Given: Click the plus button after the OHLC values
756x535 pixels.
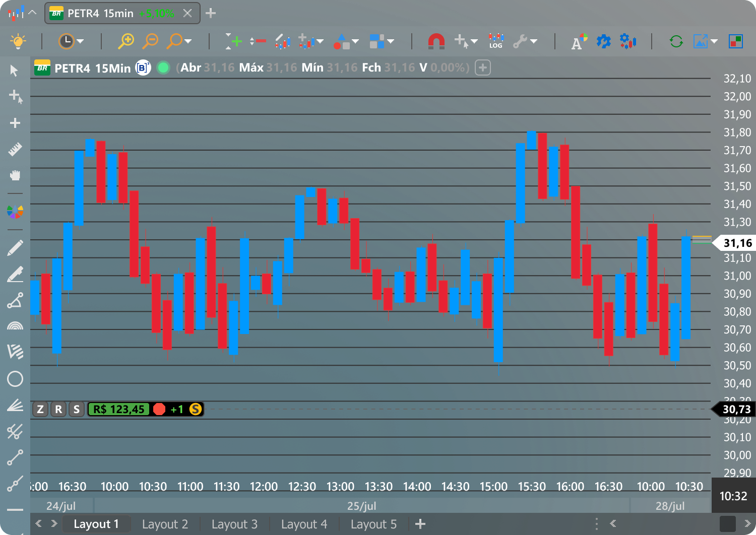Looking at the screenshot, I should coord(483,68).
